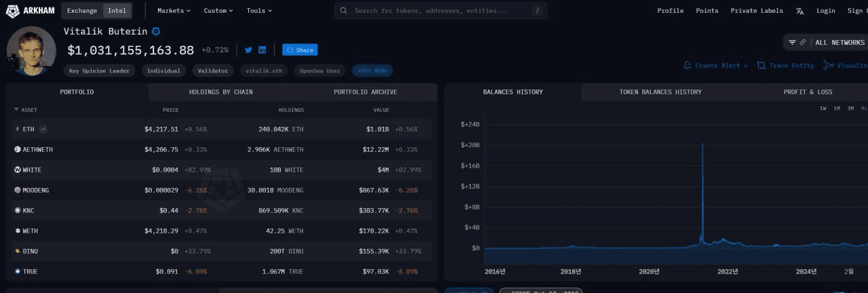The image size is (868, 293).
Task: Open the Portfolio Archive tab
Action: tap(366, 92)
